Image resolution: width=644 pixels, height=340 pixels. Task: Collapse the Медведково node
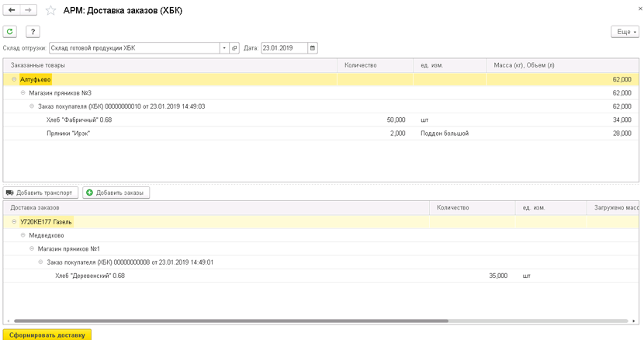click(x=23, y=235)
